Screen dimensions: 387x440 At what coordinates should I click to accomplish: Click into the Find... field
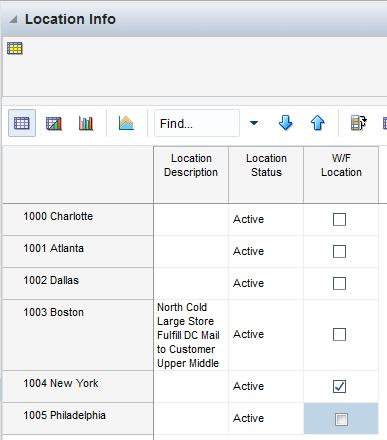pos(197,123)
